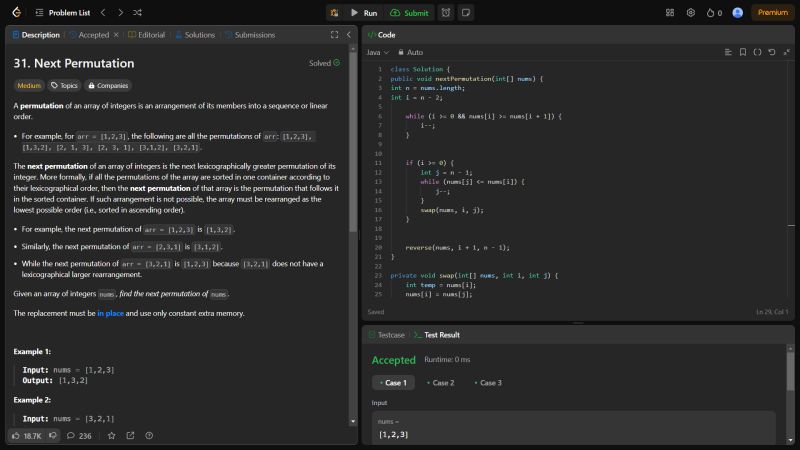The height and width of the screenshot is (450, 800).
Task: Show the Companies tag
Action: coord(108,86)
